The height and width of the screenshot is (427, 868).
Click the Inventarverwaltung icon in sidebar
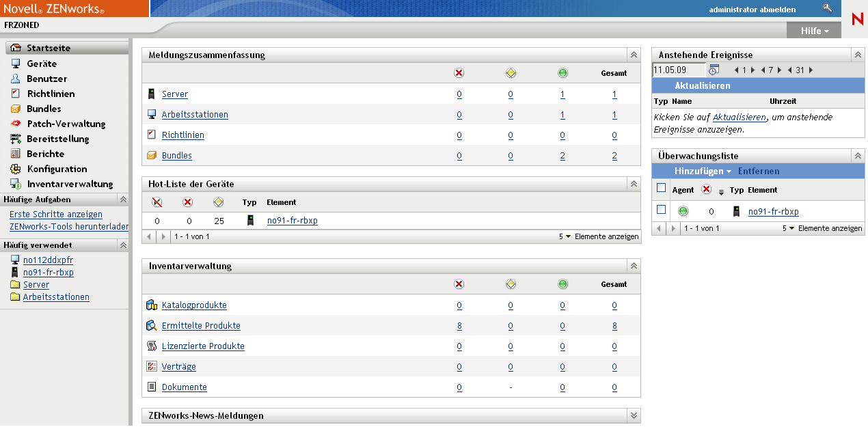coord(16,184)
